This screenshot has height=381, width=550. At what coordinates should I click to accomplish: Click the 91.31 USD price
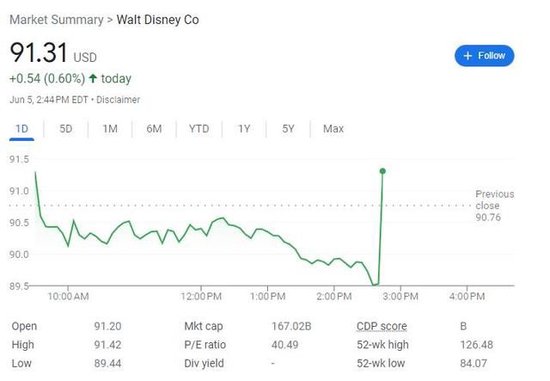point(53,53)
